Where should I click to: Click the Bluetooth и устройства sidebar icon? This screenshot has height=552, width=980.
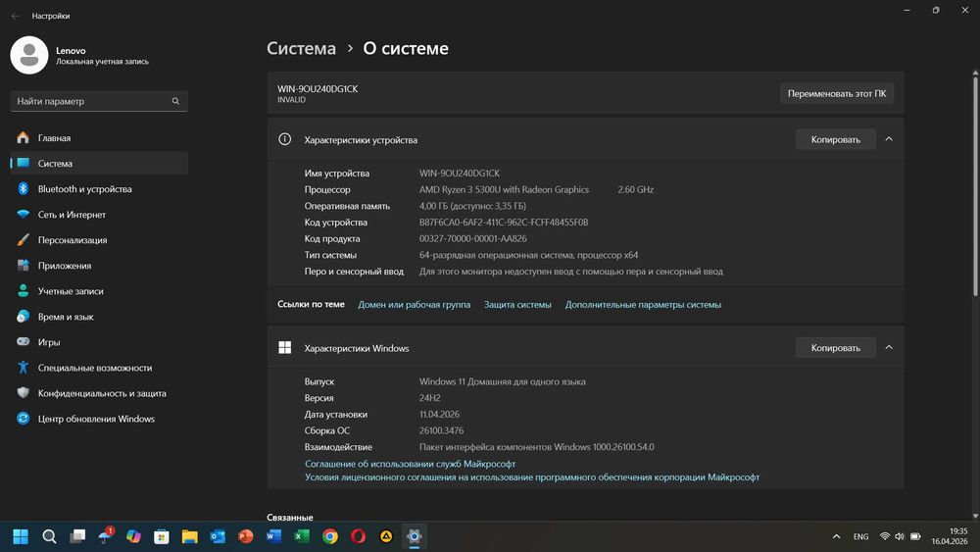tap(24, 189)
